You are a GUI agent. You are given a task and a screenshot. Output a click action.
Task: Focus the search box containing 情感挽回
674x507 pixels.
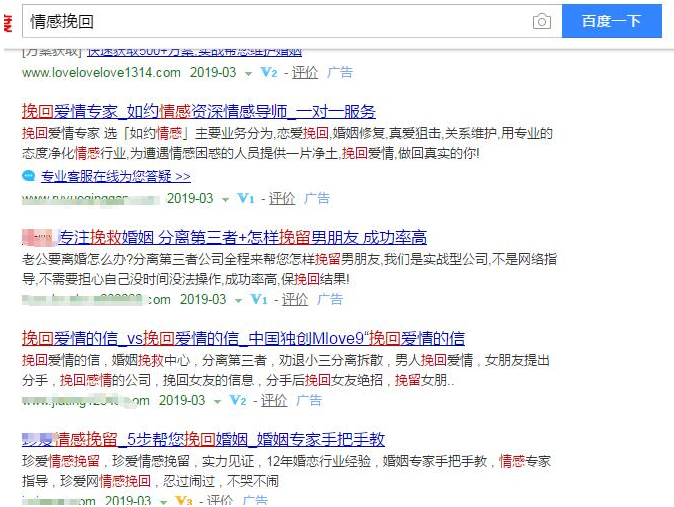292,21
